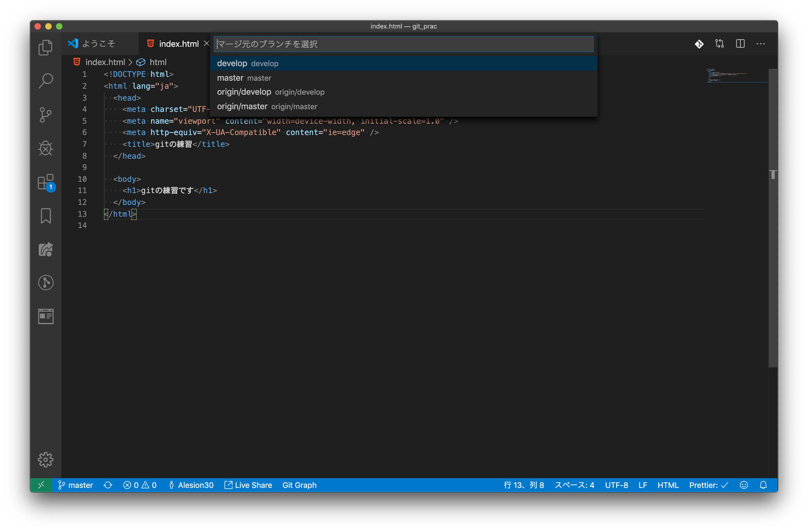Open errors and warnings count
The image size is (808, 532).
(140, 485)
